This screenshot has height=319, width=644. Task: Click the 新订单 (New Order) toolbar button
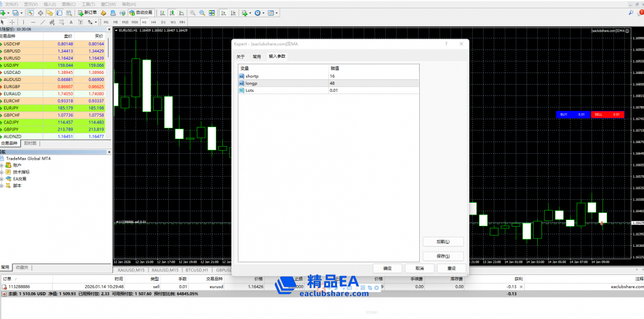point(87,13)
